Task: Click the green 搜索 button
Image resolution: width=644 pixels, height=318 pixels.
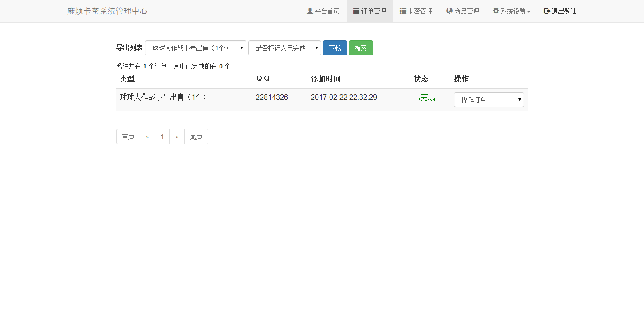Action: tap(361, 48)
